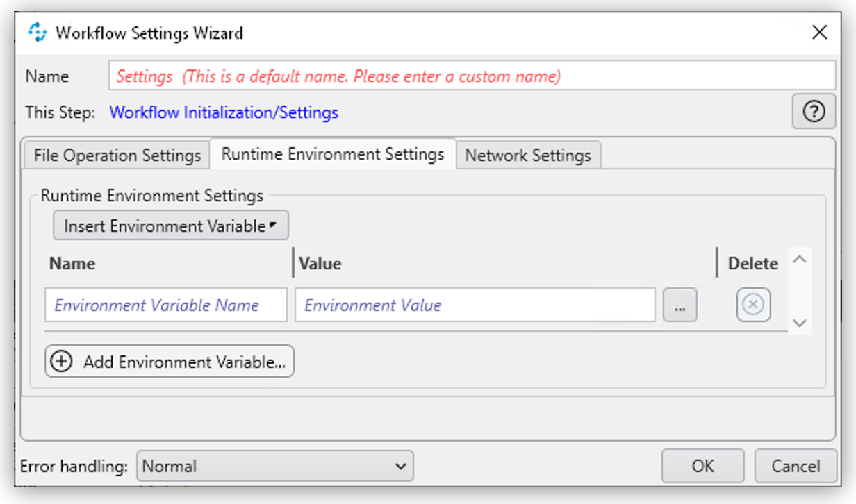Confirm settings with the OK button
Screen dimensions: 856x504
pyautogui.click(x=703, y=466)
